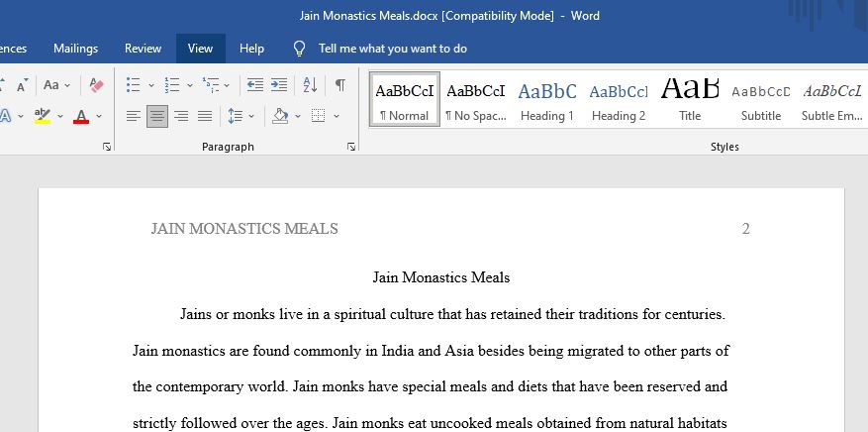This screenshot has width=868, height=432.
Task: Click the Change Case Aa button
Action: point(51,85)
